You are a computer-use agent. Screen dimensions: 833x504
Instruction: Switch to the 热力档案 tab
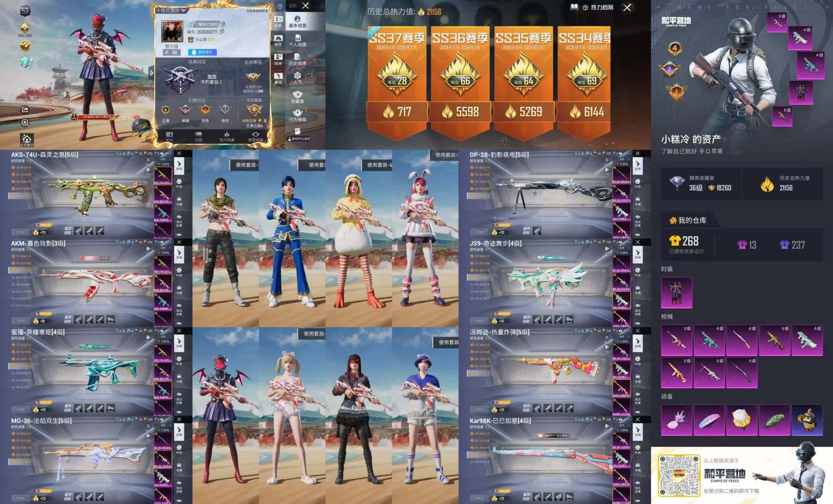coord(226,136)
